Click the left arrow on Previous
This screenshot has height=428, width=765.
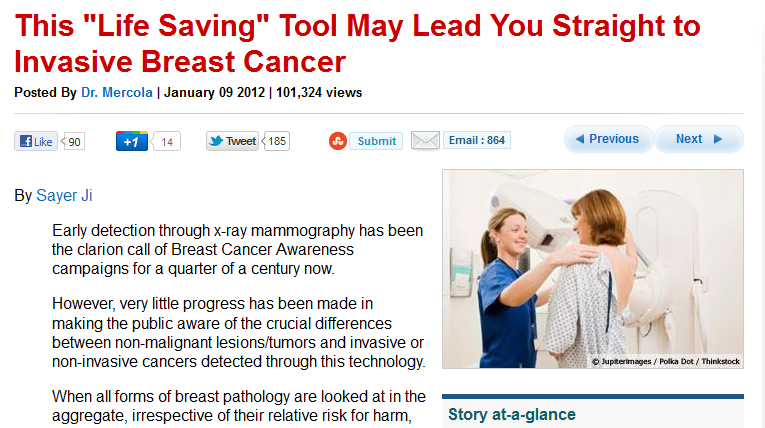[580, 139]
